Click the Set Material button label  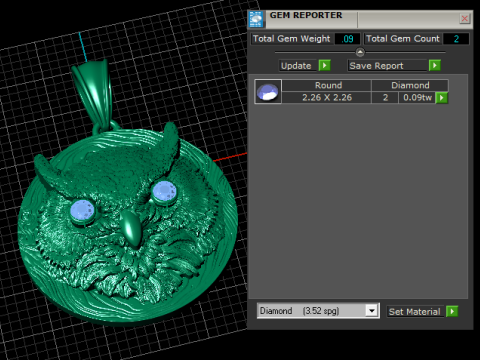414,312
